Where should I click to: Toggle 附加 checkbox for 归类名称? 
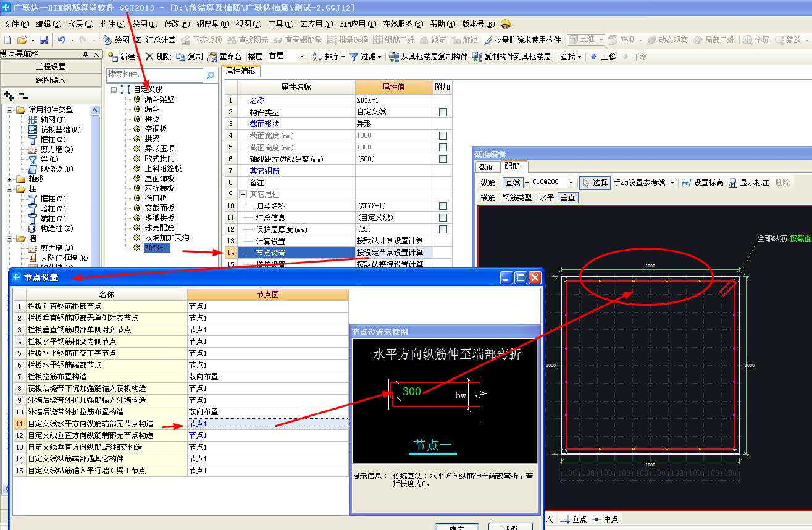pyautogui.click(x=443, y=206)
